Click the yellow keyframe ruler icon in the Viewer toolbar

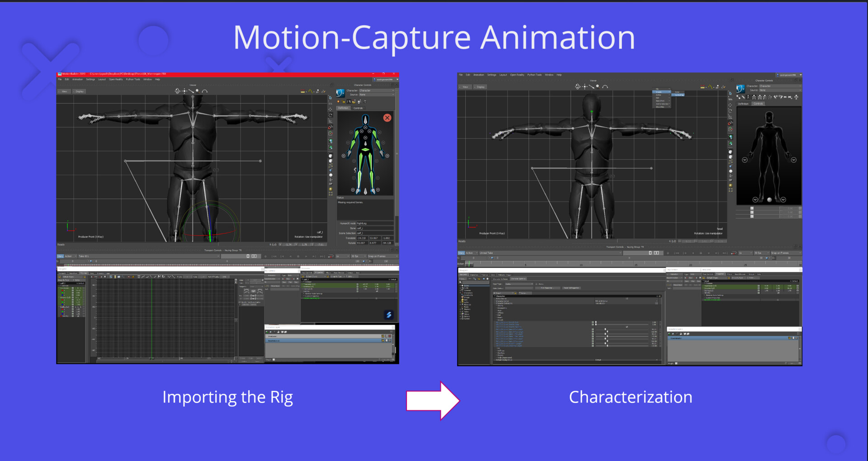[303, 91]
